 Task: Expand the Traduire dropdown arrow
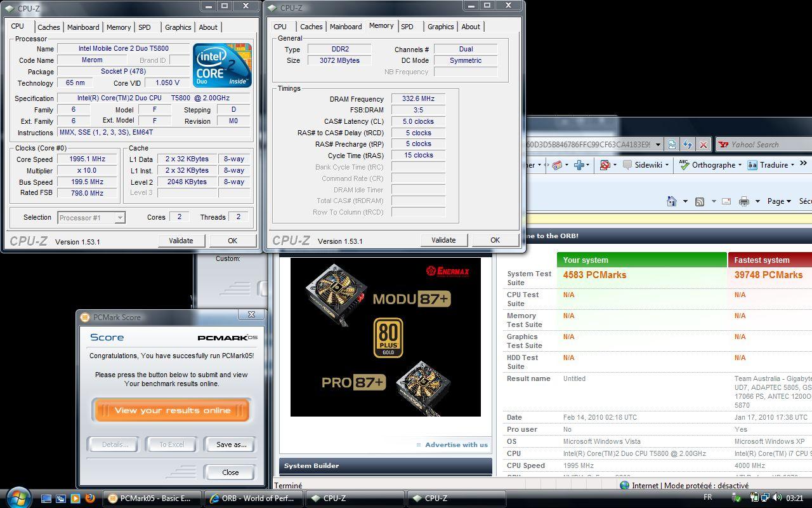pyautogui.click(x=792, y=165)
